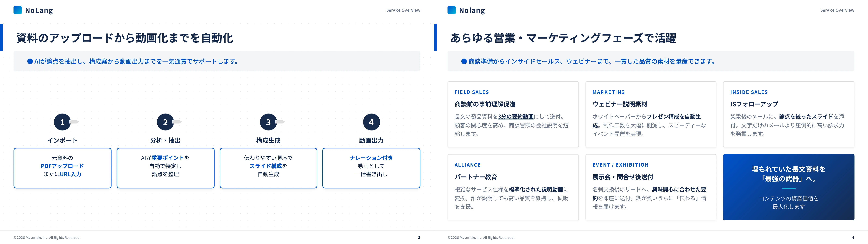Click the "INSIDE SALES" category label
The image size is (868, 244).
[x=749, y=92]
